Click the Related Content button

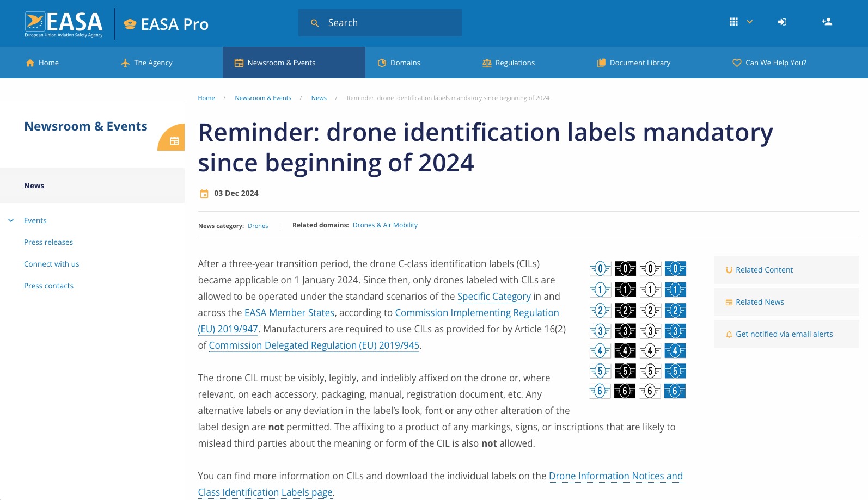tap(787, 270)
